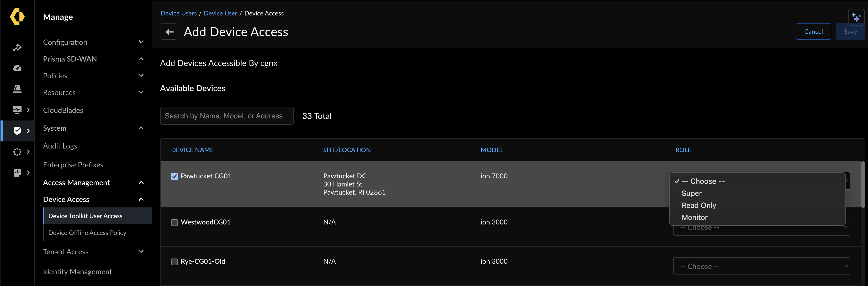868x286 pixels.
Task: Open the Device Toolkit User Access menu item
Action: 85,216
